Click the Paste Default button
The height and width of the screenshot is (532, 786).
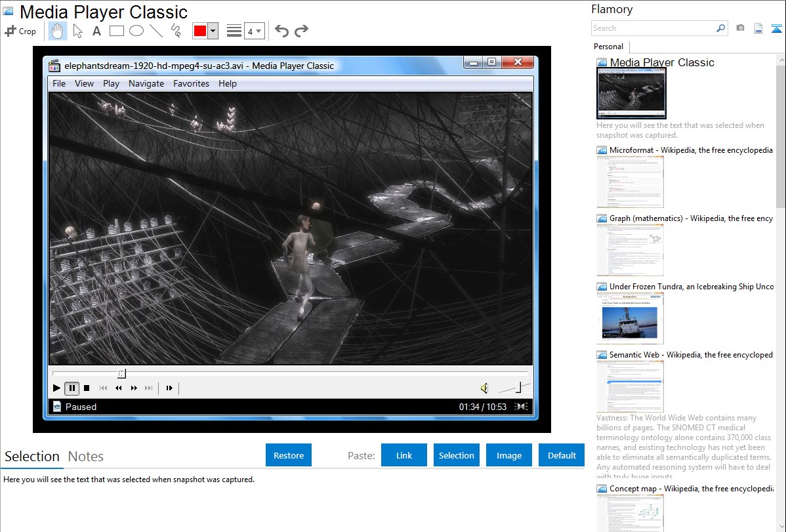coord(562,455)
